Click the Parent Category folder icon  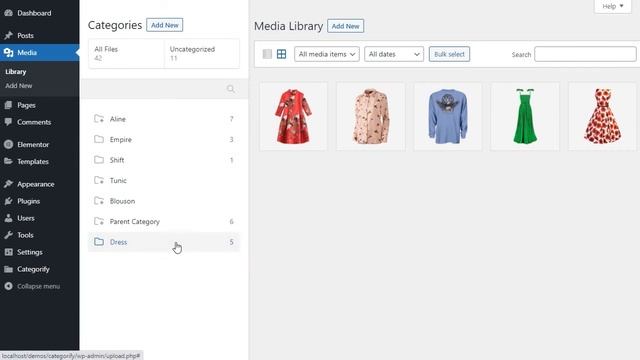(99, 221)
